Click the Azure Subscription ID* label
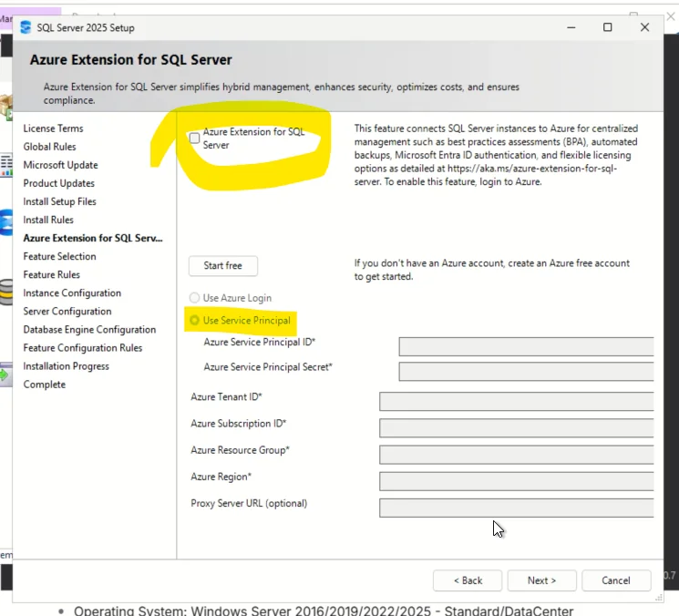Viewport: 679px width, 616px height. [x=239, y=424]
